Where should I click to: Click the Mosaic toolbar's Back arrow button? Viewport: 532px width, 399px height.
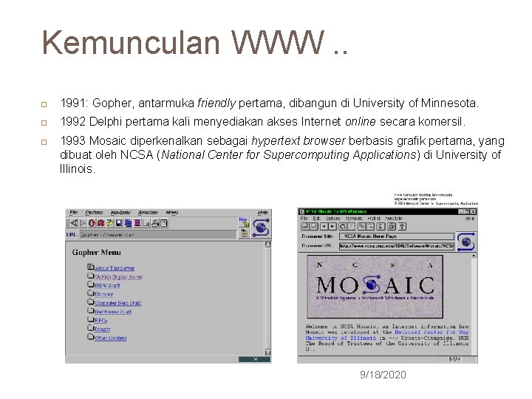tap(324, 227)
